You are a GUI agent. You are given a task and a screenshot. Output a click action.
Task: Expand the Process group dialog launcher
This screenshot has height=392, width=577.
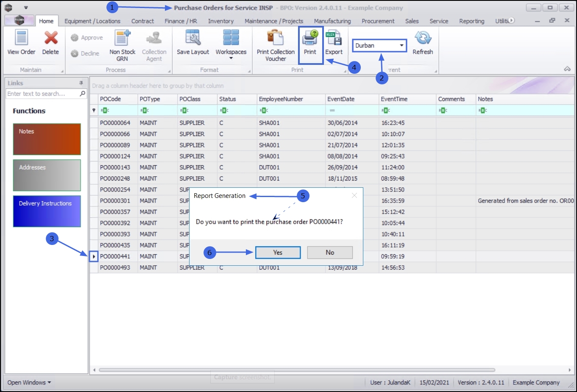point(169,71)
